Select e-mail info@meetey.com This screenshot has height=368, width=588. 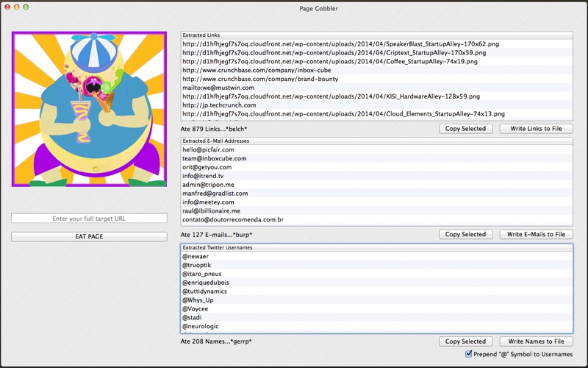click(376, 202)
